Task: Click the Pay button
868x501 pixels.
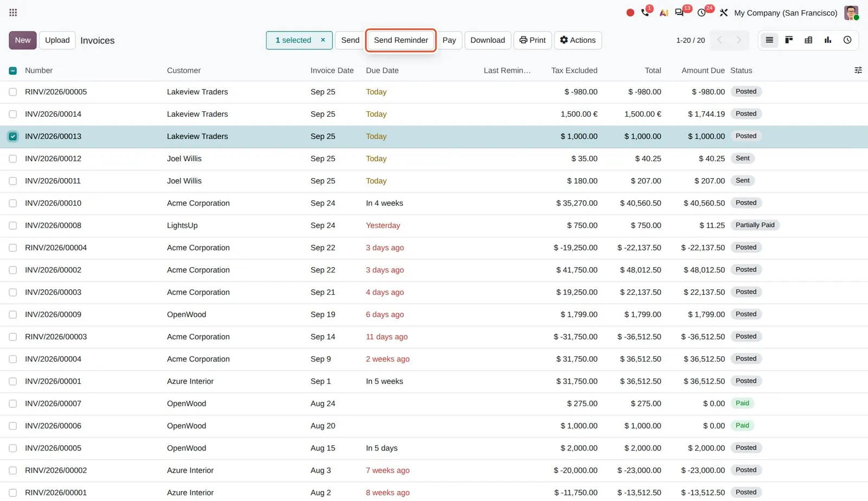Action: coord(449,40)
